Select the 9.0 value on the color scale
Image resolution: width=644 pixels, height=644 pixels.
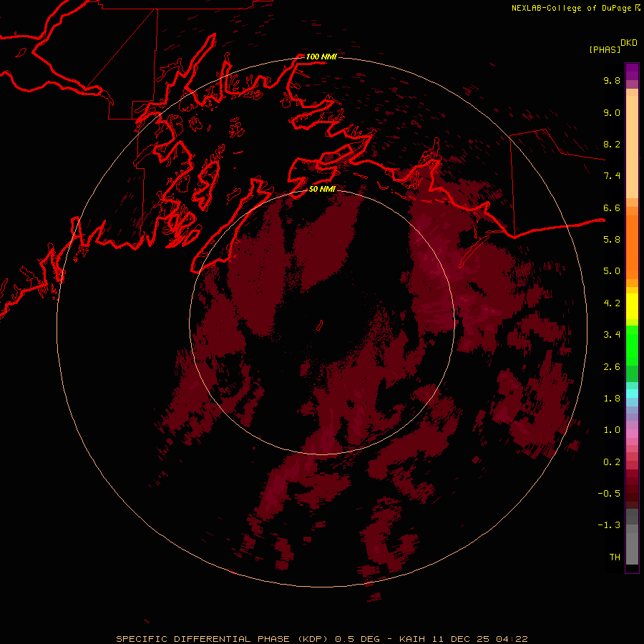[612, 112]
